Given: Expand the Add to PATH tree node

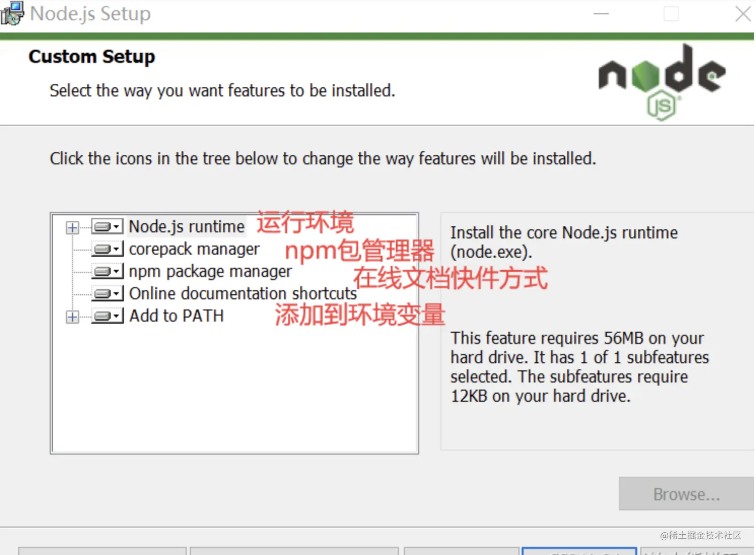Looking at the screenshot, I should point(73,317).
